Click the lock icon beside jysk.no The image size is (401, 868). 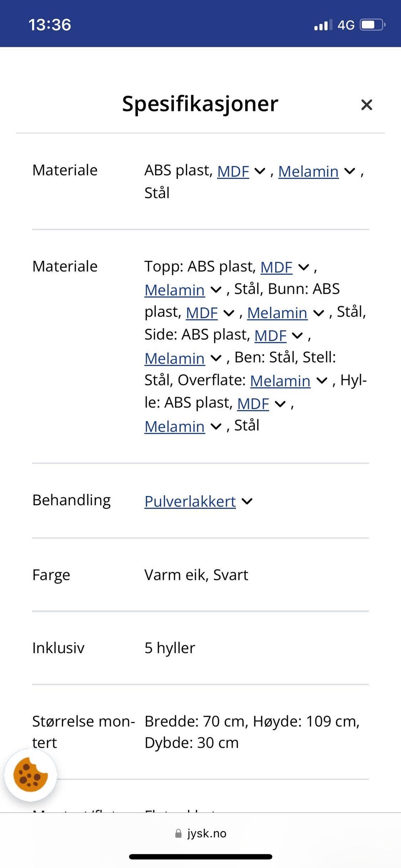click(x=178, y=833)
